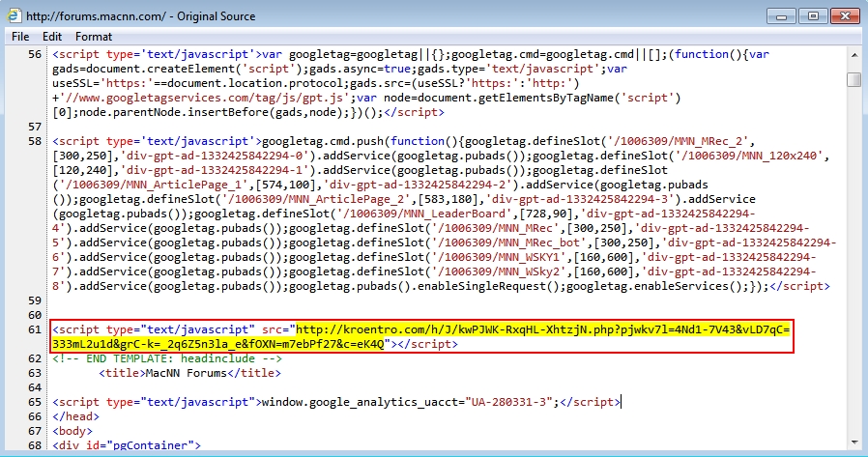Click the scrollbar down arrow
This screenshot has height=457, width=868.
coord(854,443)
